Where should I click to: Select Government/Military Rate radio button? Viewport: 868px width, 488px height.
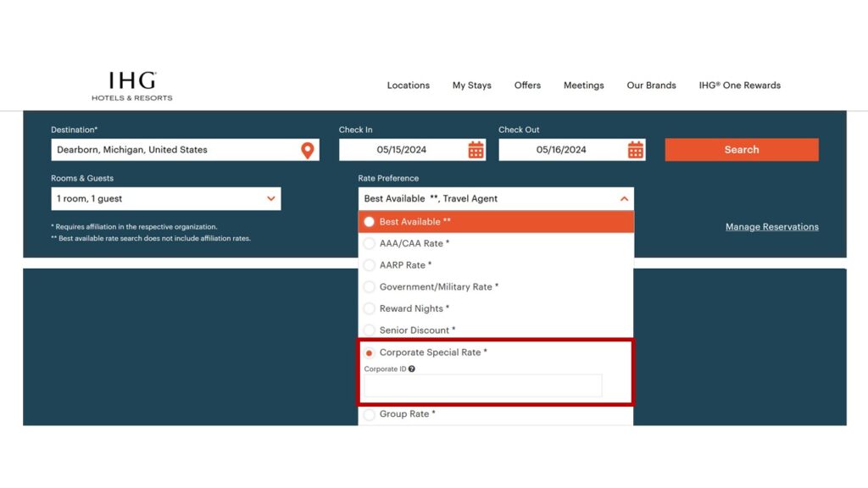click(x=370, y=286)
